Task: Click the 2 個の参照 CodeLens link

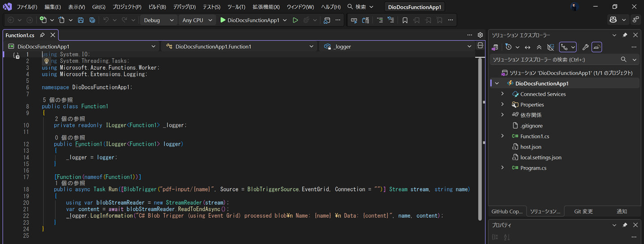Action: 70,119
